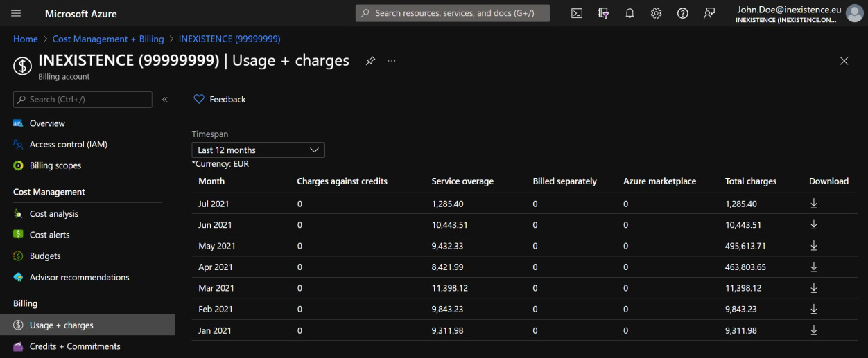The image size is (868, 358).
Task: Go to Cost Management + Billing breadcrumb
Action: click(x=108, y=39)
